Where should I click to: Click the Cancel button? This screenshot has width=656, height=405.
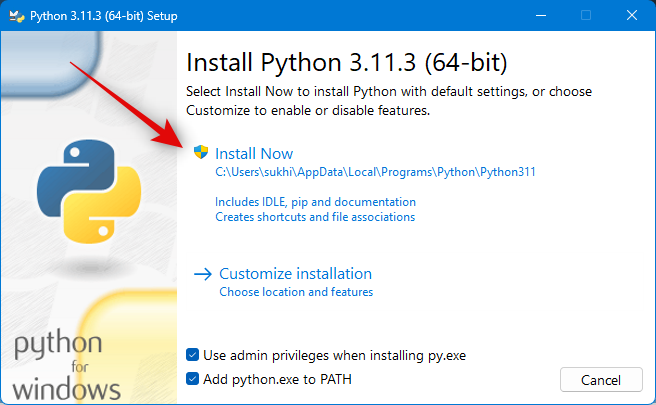(601, 379)
